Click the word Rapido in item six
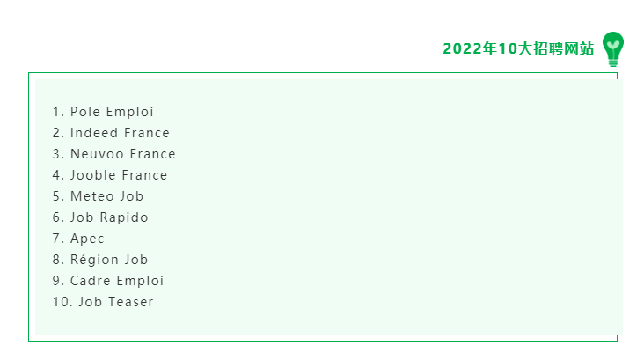The width and height of the screenshot is (644, 353). pos(124,217)
